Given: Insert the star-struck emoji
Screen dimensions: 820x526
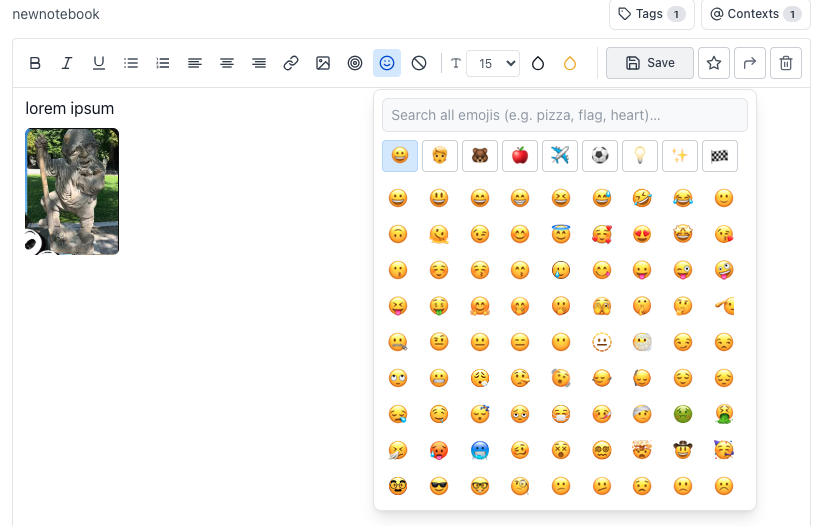Looking at the screenshot, I should pos(683,234).
